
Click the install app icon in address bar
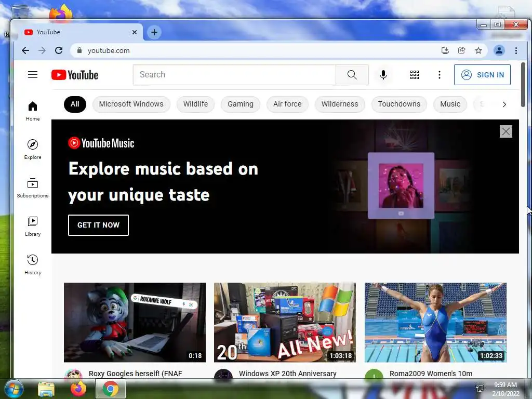point(445,50)
